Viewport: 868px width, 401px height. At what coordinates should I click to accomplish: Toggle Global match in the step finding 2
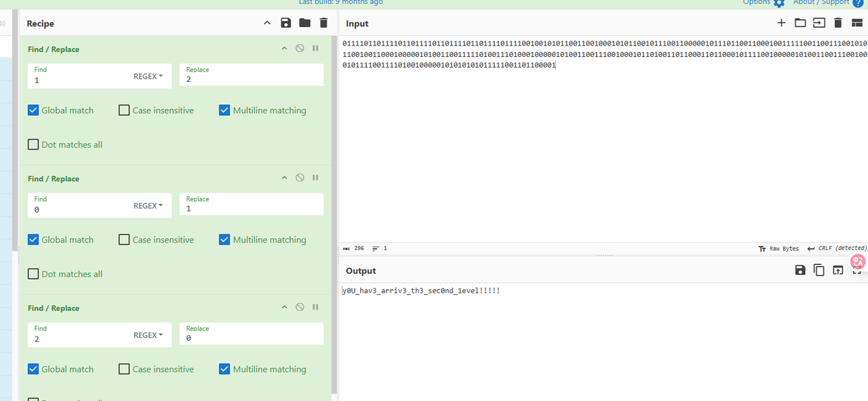tap(33, 369)
